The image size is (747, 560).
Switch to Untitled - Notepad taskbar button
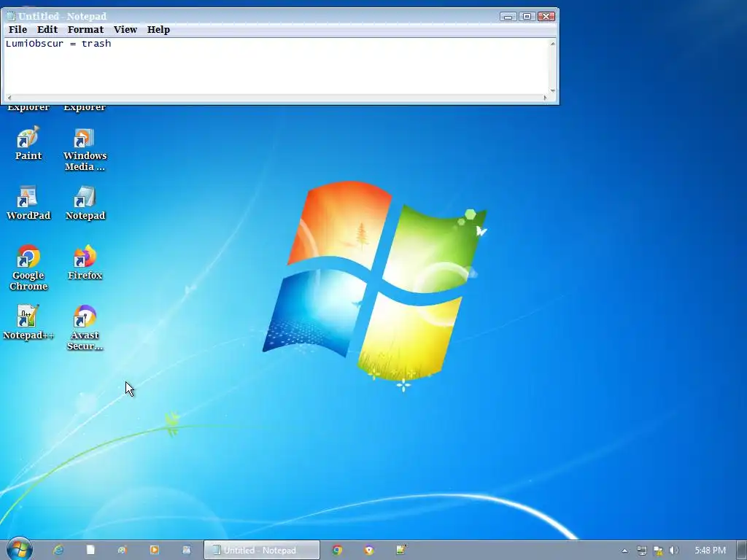(x=262, y=550)
